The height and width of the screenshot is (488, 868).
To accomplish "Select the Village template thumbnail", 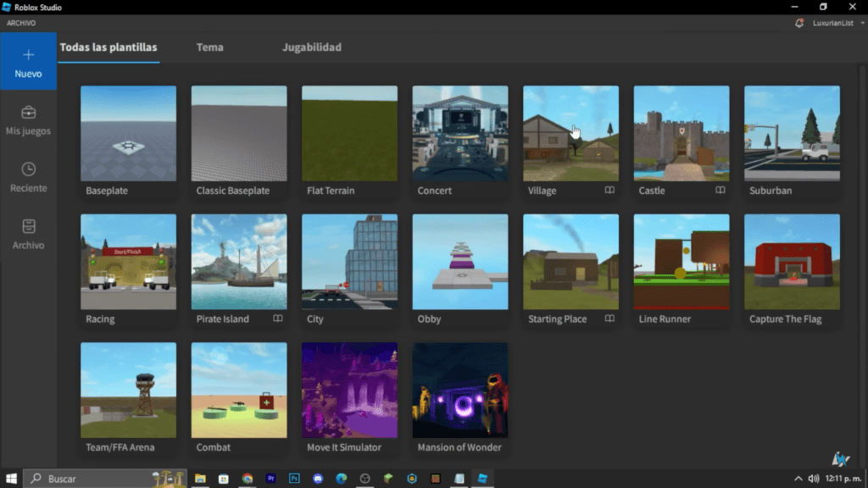I will [x=570, y=133].
